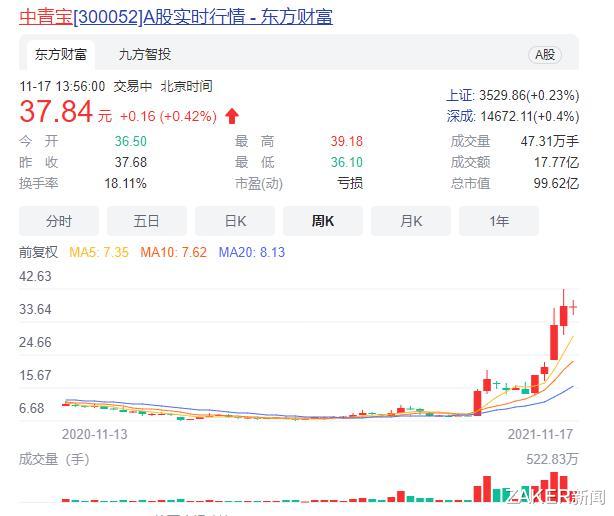Click the MA20: 8.13 indicator

[x=252, y=252]
